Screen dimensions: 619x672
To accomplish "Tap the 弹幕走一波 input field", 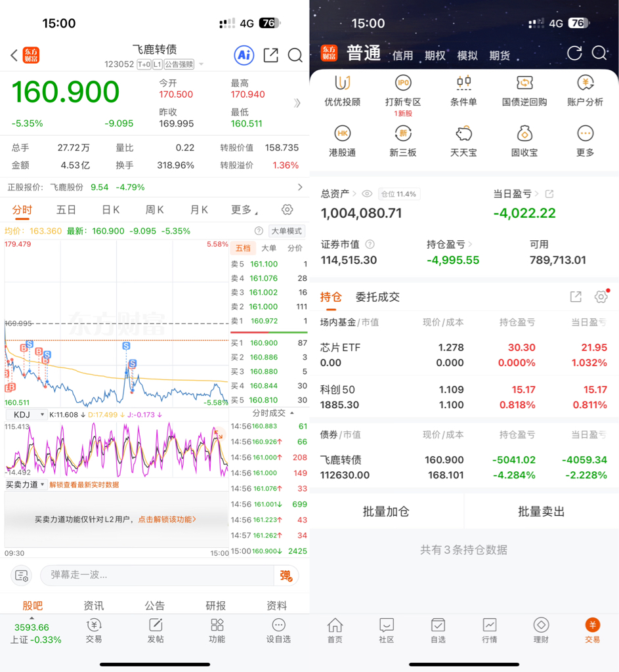I will pos(157,575).
